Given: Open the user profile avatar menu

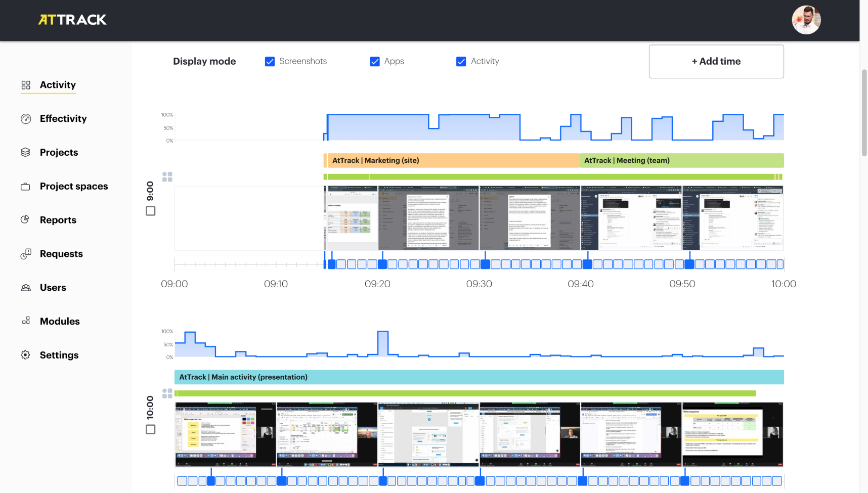Looking at the screenshot, I should 806,20.
